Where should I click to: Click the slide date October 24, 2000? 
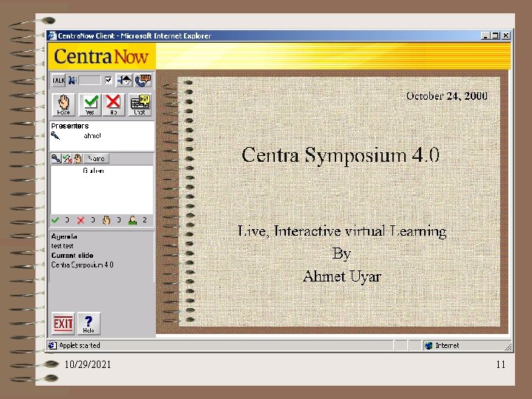(447, 96)
